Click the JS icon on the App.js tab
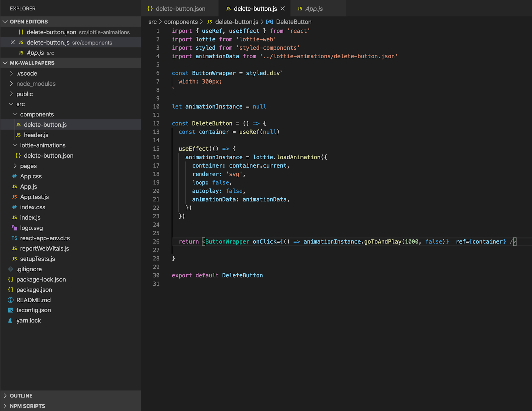Screen dimensions: 532x411 point(300,8)
